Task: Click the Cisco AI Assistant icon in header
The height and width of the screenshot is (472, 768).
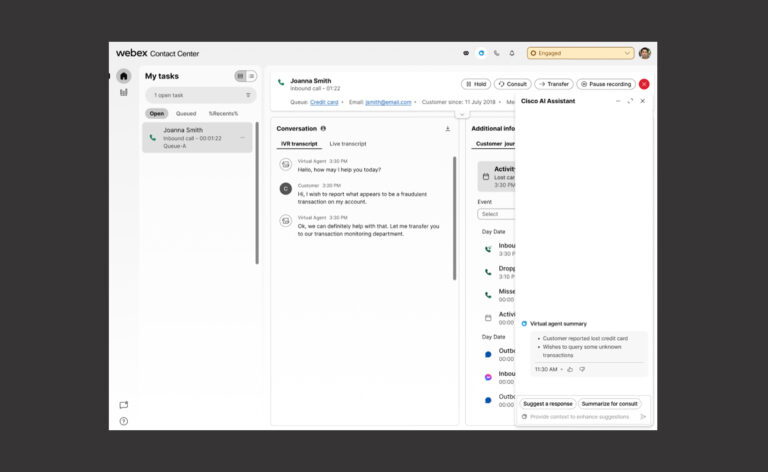Action: [x=481, y=53]
